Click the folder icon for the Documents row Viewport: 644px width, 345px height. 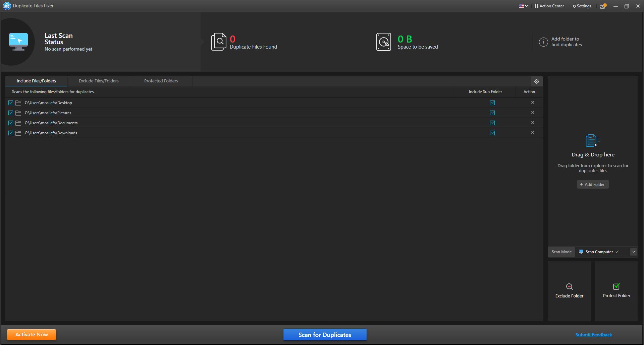pyautogui.click(x=18, y=123)
